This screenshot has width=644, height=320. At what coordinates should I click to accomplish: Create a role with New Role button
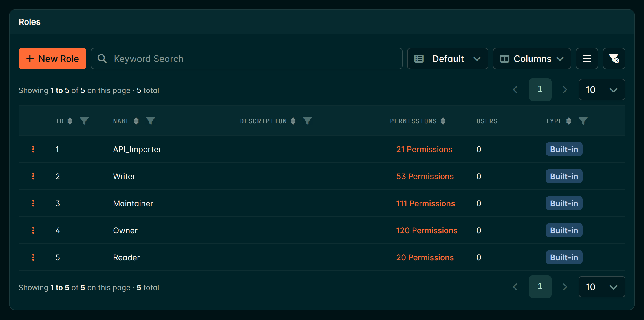click(x=52, y=59)
